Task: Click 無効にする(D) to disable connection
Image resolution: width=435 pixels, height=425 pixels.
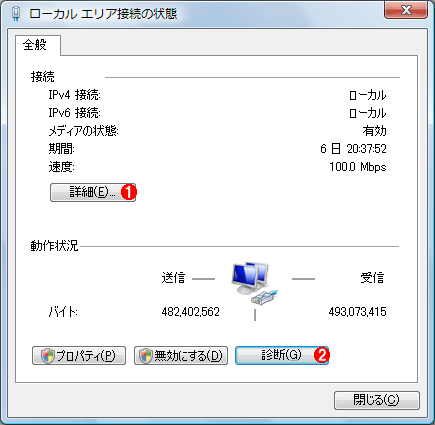Action: tap(181, 356)
